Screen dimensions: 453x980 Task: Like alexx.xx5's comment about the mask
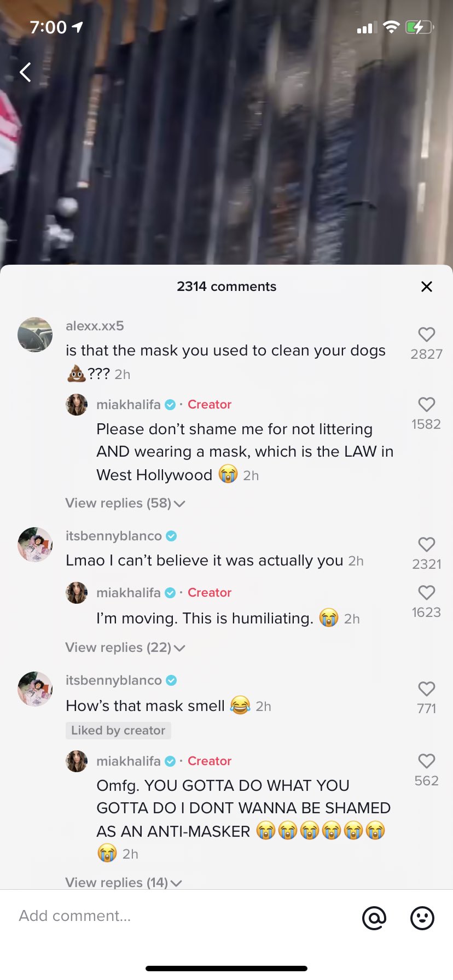click(427, 335)
